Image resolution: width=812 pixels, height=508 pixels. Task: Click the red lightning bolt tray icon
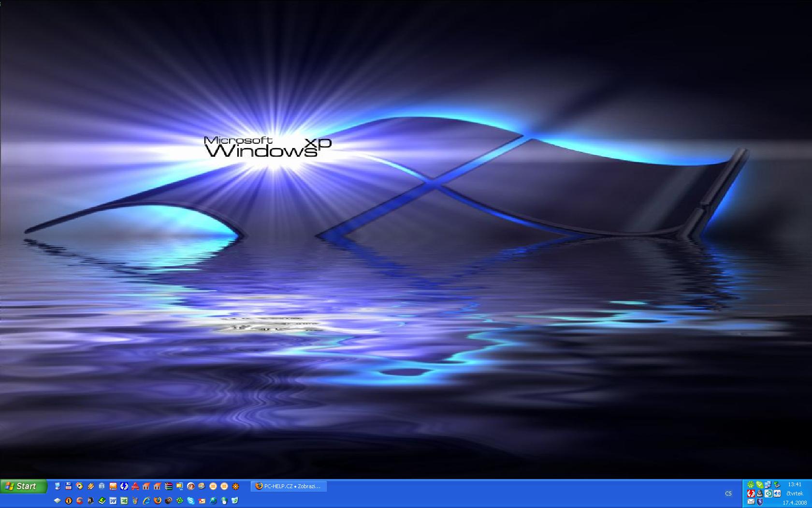[751, 493]
